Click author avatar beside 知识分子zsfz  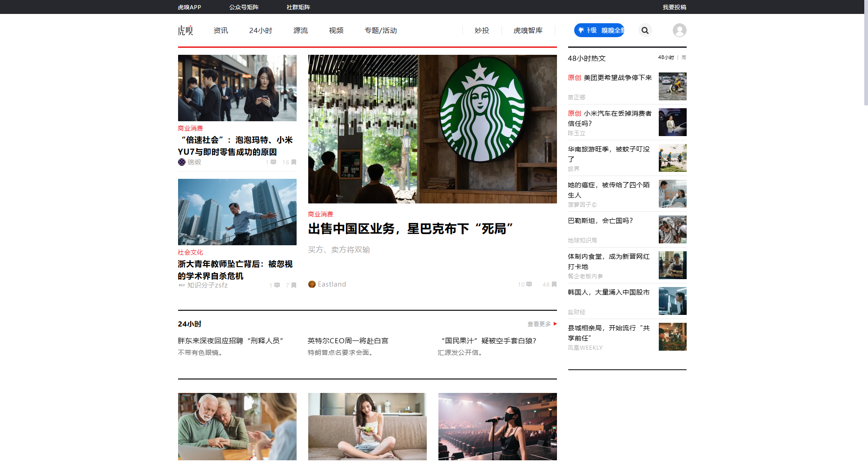pos(182,285)
